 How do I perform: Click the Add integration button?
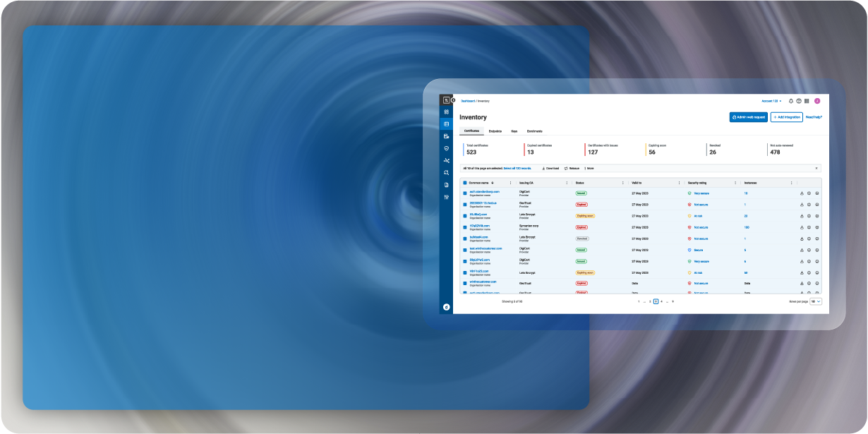tap(786, 117)
